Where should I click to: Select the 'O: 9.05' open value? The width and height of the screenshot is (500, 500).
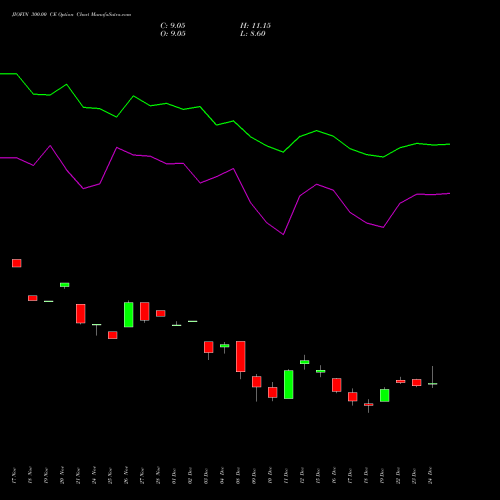pyautogui.click(x=173, y=34)
